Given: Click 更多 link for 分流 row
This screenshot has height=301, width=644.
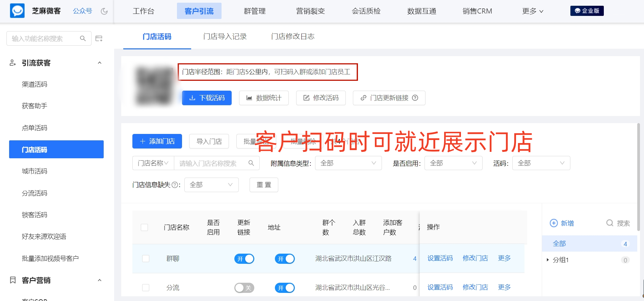Looking at the screenshot, I should tap(504, 287).
